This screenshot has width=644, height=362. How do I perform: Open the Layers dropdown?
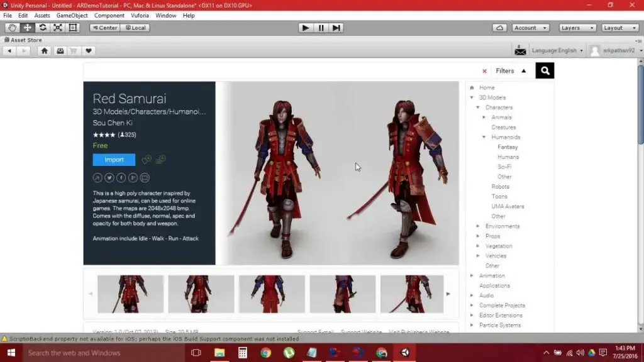(577, 28)
